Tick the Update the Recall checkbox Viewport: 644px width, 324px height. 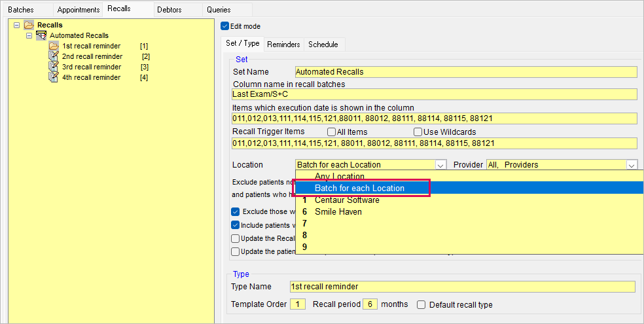click(236, 239)
